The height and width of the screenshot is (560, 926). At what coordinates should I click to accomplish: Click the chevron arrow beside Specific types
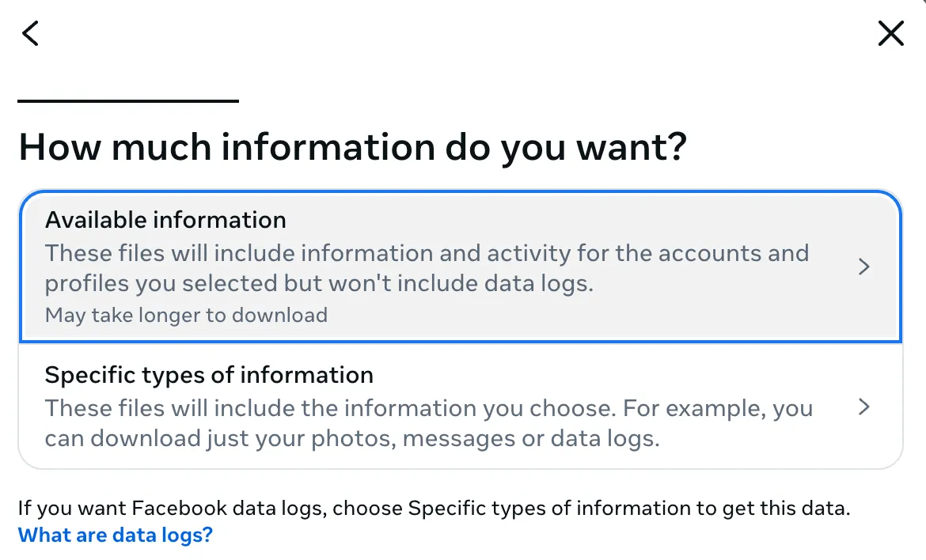(864, 407)
